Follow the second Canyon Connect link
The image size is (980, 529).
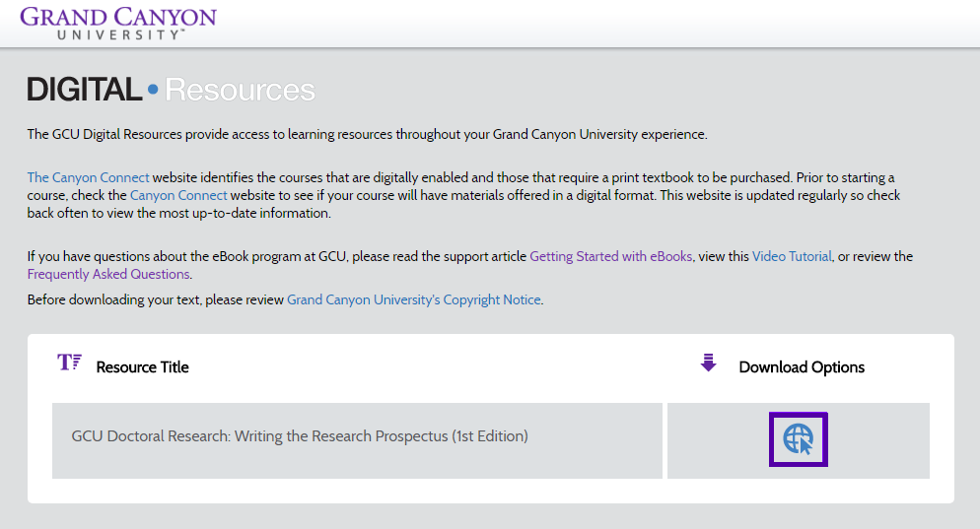[x=178, y=195]
